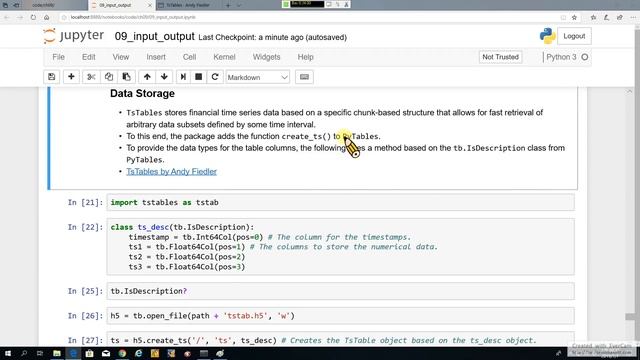Switch to the TsTables Andy Fiedler tab

pyautogui.click(x=188, y=5)
